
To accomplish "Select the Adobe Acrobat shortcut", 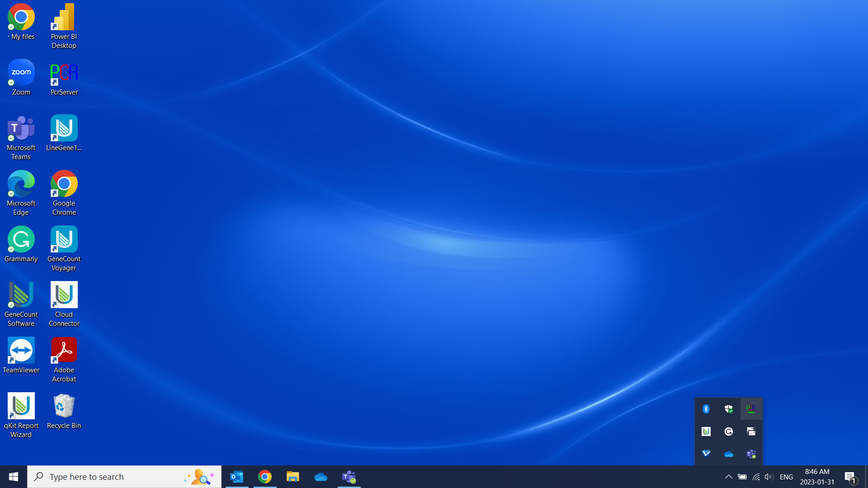I will click(64, 360).
